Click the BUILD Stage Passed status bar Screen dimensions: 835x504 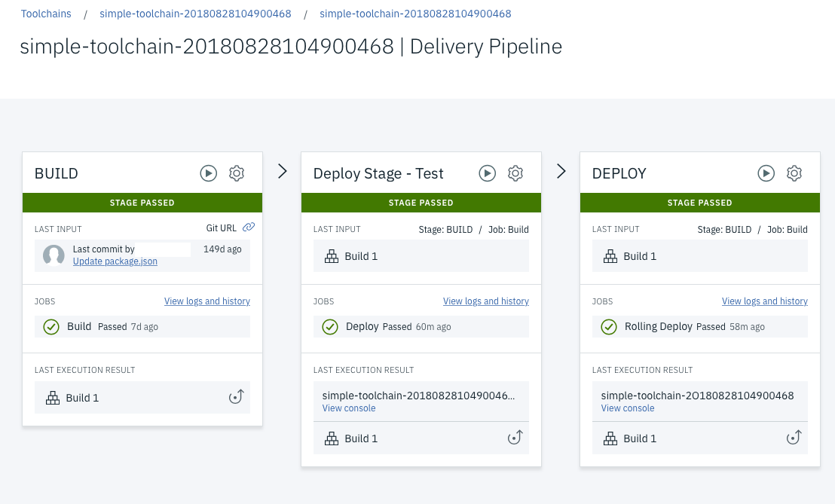pos(142,203)
